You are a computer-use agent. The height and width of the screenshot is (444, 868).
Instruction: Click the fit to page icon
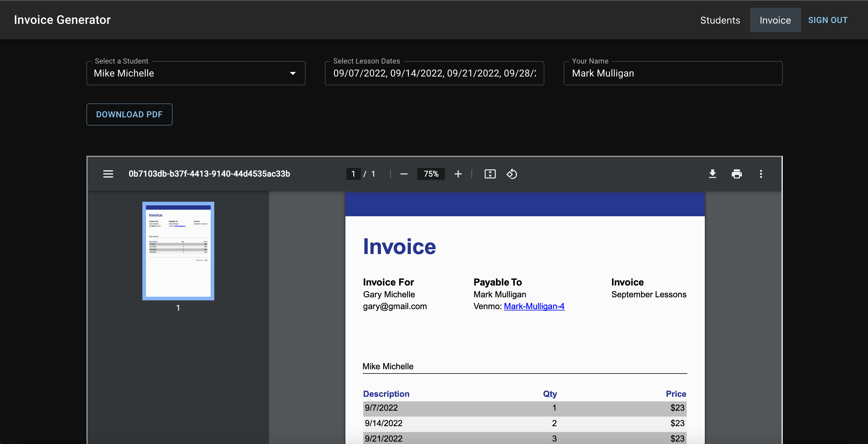point(490,174)
